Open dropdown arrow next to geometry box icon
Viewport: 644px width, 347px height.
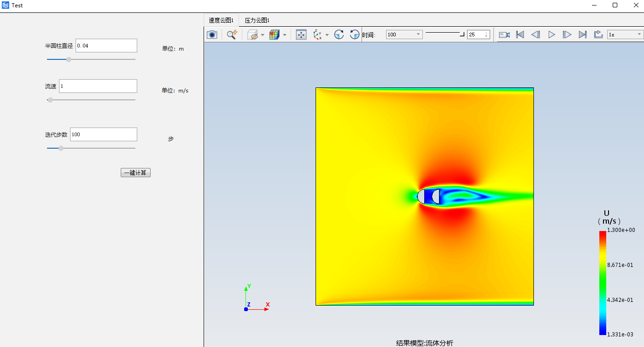[x=263, y=35]
